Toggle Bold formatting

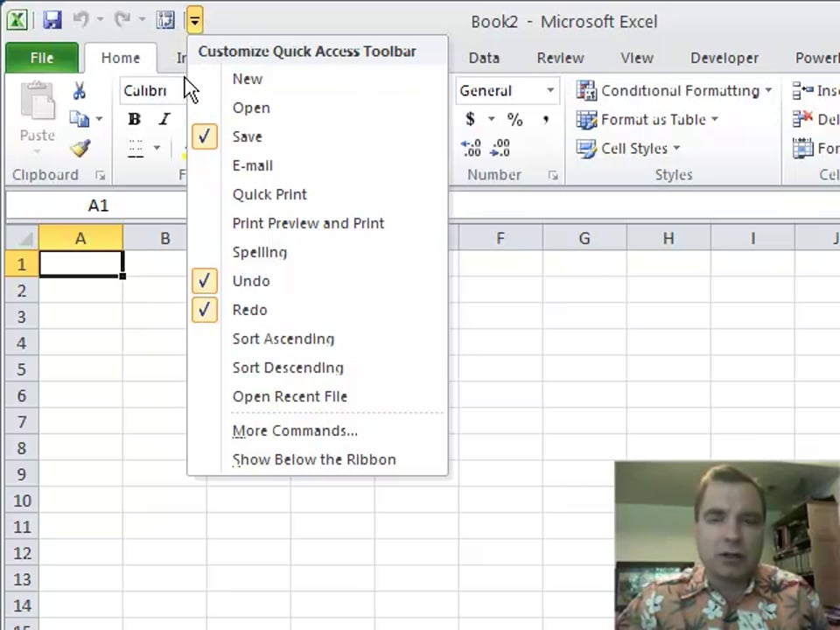(x=135, y=119)
